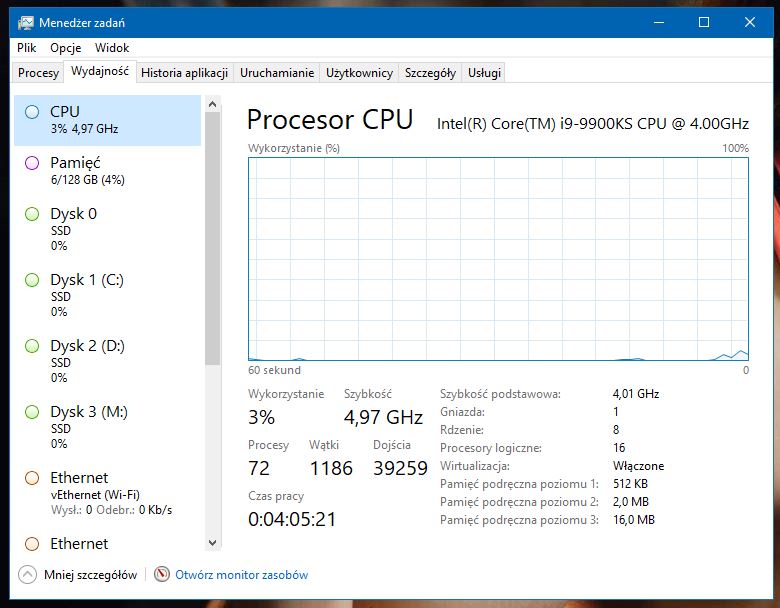Select the Dysk 2 (D:) entry
Image resolution: width=780 pixels, height=608 pixels.
click(x=107, y=362)
